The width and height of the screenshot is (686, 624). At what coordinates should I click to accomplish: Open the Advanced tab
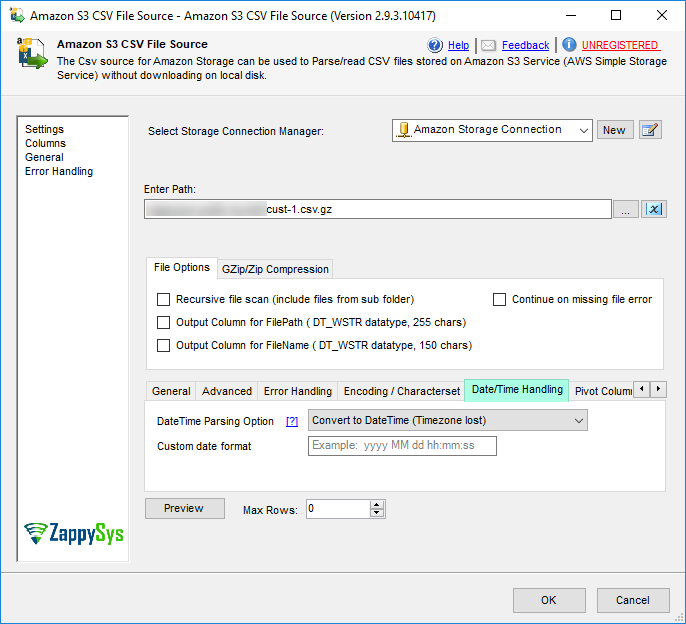[227, 391]
